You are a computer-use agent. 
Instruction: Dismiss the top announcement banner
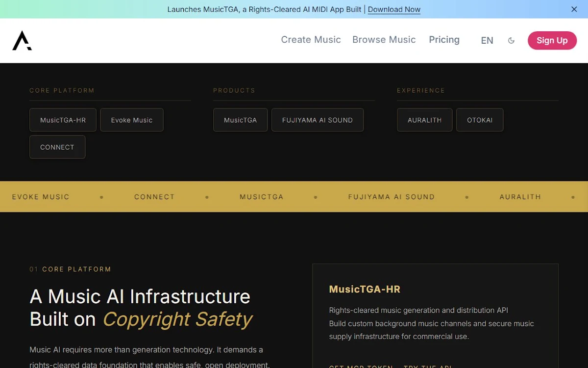pyautogui.click(x=574, y=9)
